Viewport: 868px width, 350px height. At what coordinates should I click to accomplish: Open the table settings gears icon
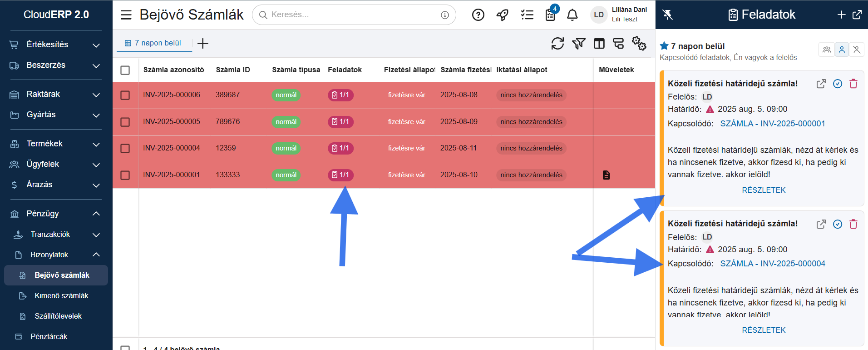coord(639,44)
